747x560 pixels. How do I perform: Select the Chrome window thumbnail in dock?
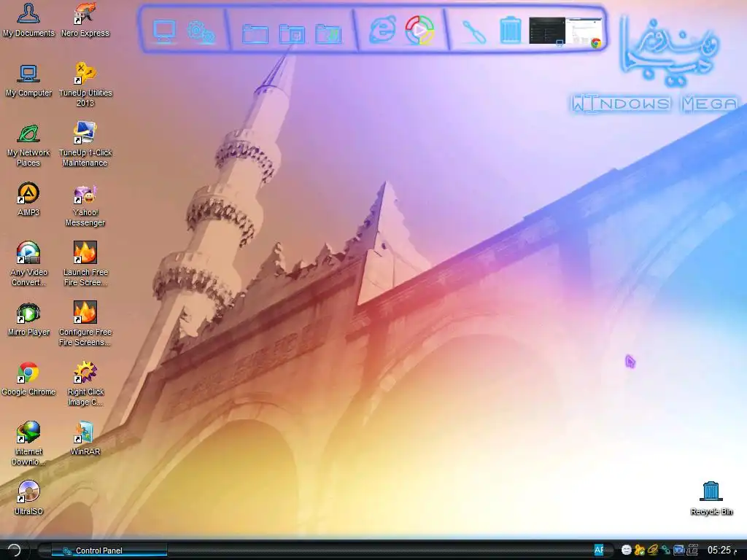pos(584,31)
